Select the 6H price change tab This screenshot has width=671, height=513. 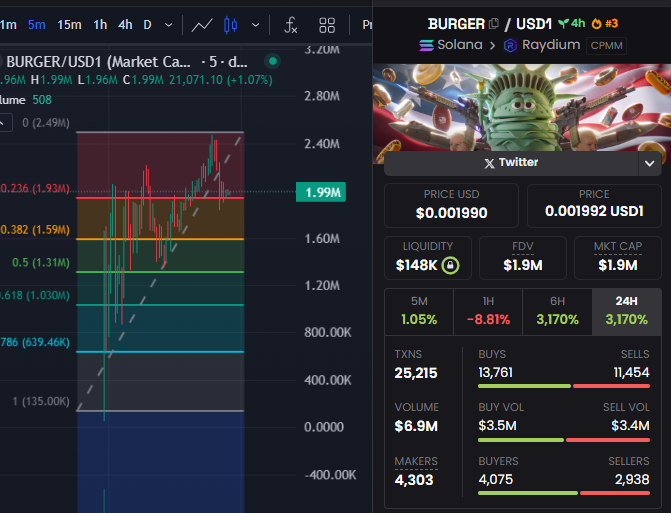coord(557,311)
